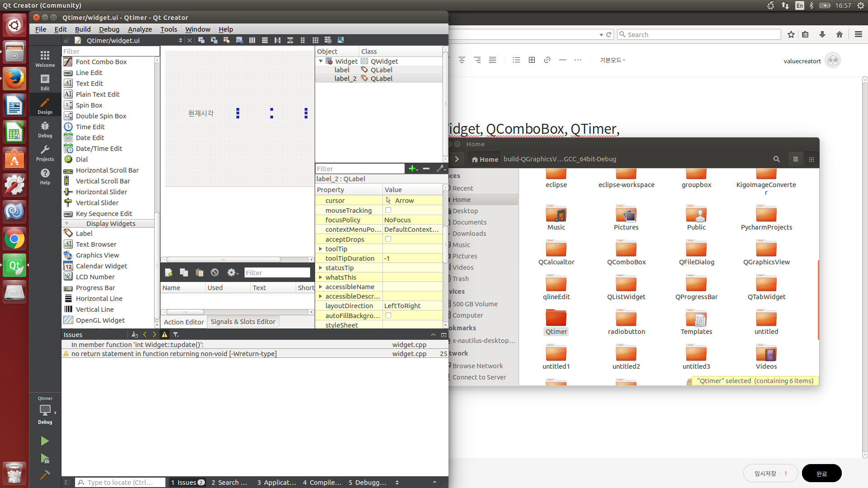Image resolution: width=868 pixels, height=488 pixels.
Task: Toggle the mouseTracking checkbox
Action: (x=388, y=210)
